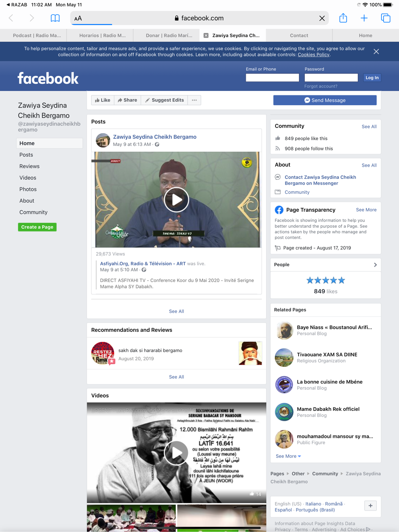Image resolution: width=399 pixels, height=532 pixels.
Task: Open DIRECT ITALIE video thumbnail
Action: pyautogui.click(x=131, y=518)
